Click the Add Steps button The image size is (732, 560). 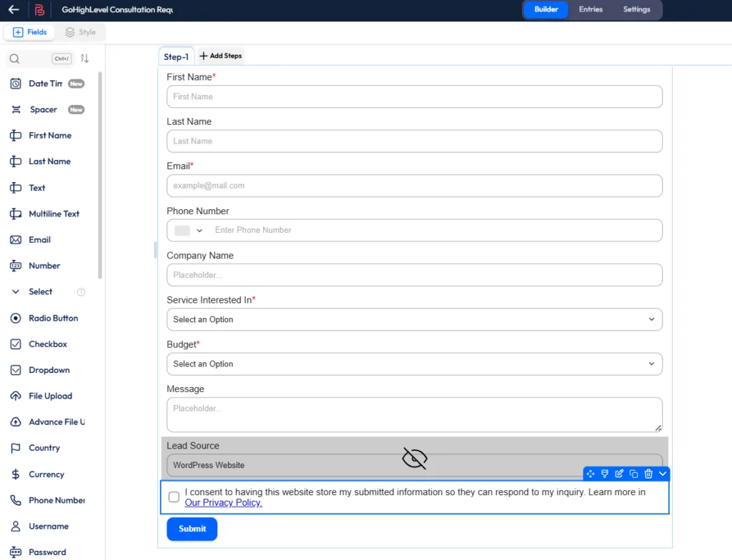tap(221, 56)
